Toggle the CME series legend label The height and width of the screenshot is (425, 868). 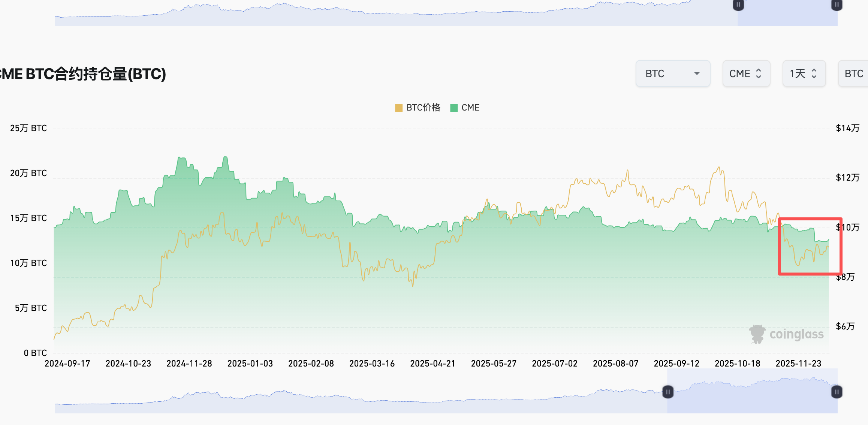pos(470,108)
